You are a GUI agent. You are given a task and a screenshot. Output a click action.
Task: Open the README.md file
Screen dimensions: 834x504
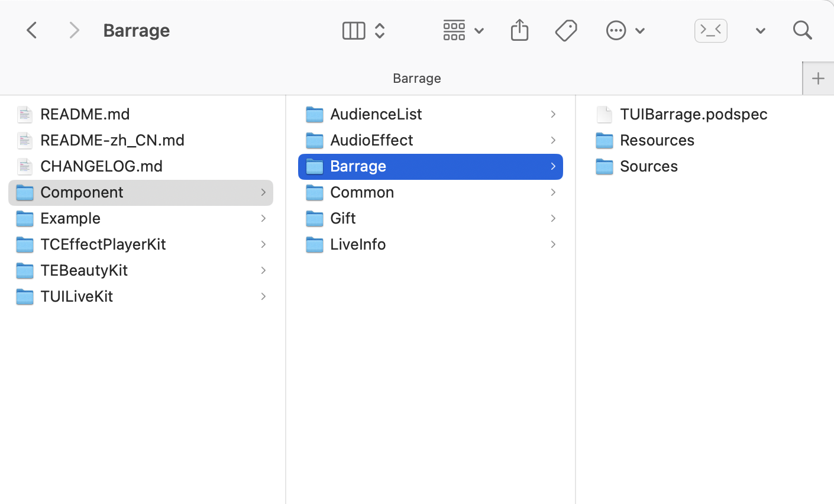85,114
